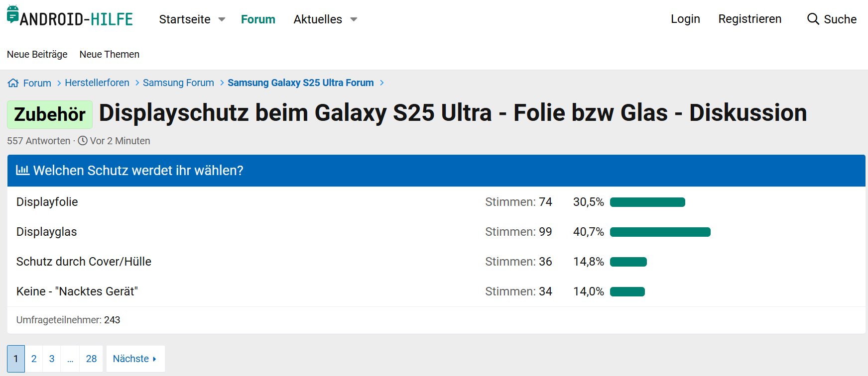Switch to the Forum menu item
868x376 pixels.
(258, 19)
